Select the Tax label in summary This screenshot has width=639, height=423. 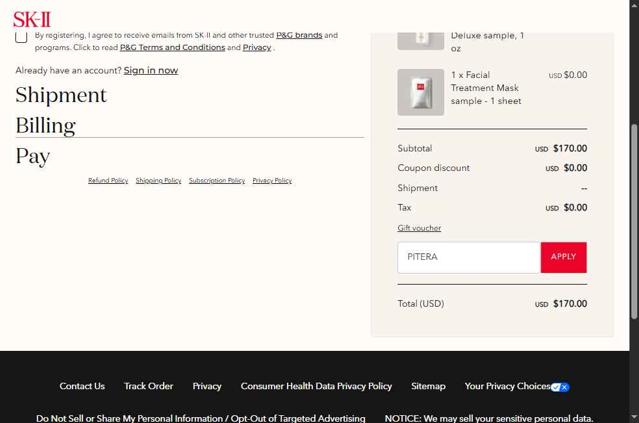[404, 207]
